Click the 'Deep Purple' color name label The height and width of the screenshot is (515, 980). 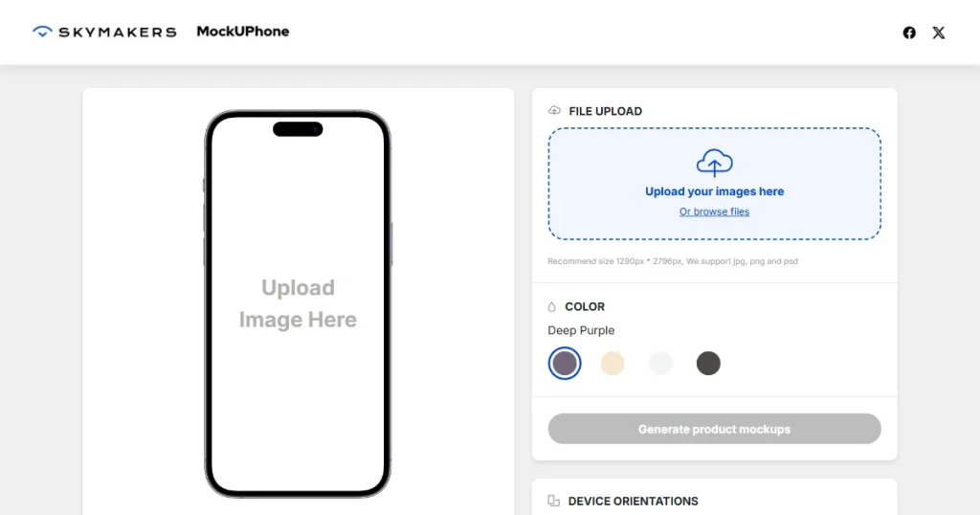(x=581, y=330)
